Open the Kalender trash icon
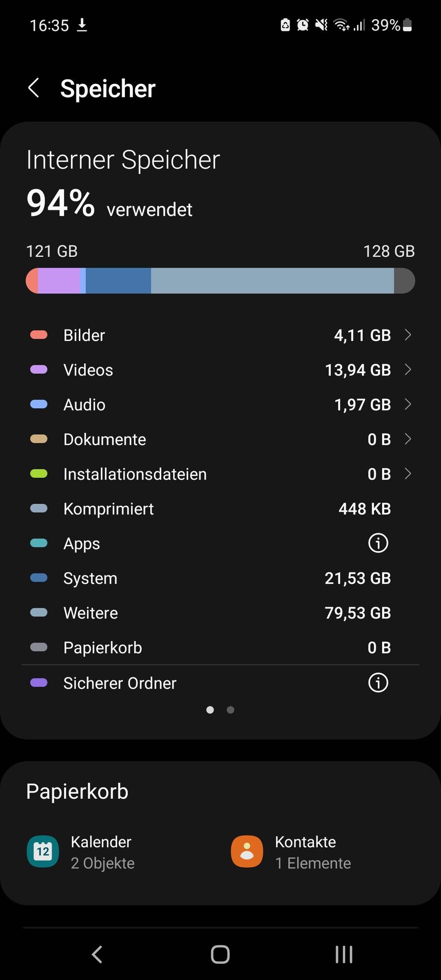The image size is (441, 980). [43, 851]
